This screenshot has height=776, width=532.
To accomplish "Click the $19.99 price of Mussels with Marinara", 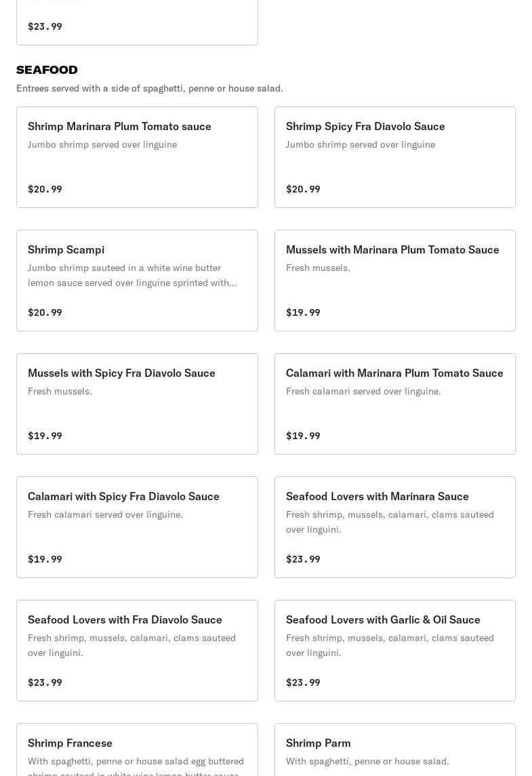I will (x=303, y=312).
